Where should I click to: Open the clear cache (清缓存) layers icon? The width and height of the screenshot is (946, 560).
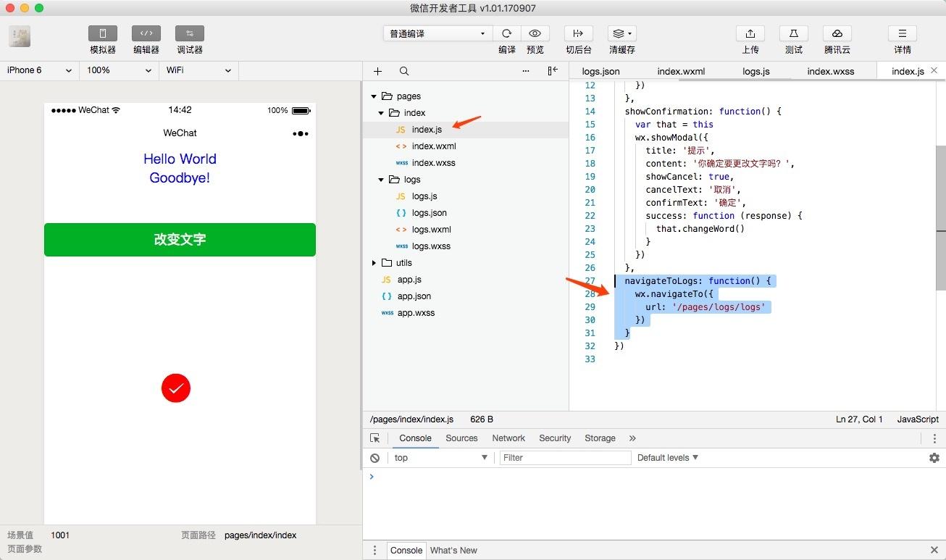[622, 33]
